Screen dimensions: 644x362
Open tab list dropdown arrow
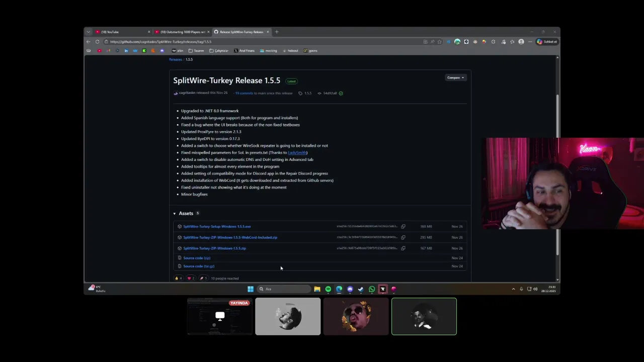pyautogui.click(x=89, y=32)
